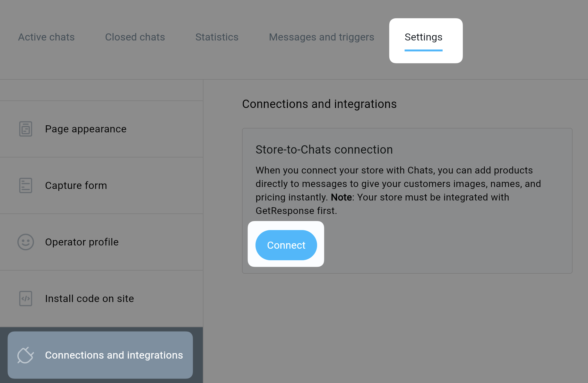Select the Settings tab
588x383 pixels.
(x=423, y=37)
